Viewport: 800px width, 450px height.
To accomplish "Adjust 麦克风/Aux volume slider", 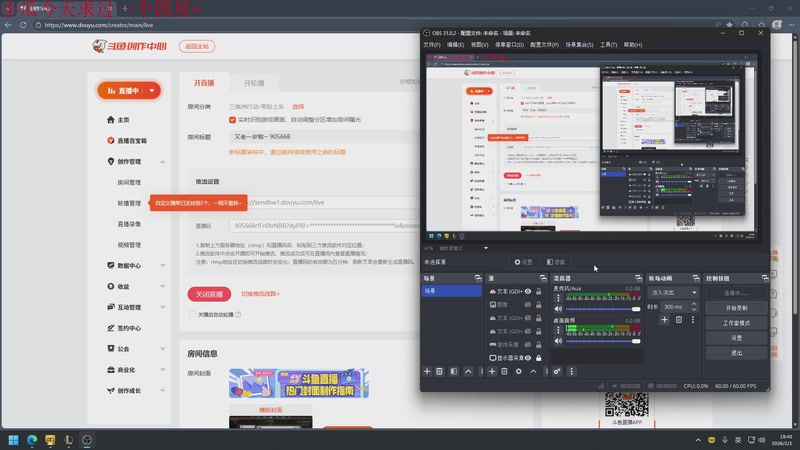I will [x=603, y=309].
